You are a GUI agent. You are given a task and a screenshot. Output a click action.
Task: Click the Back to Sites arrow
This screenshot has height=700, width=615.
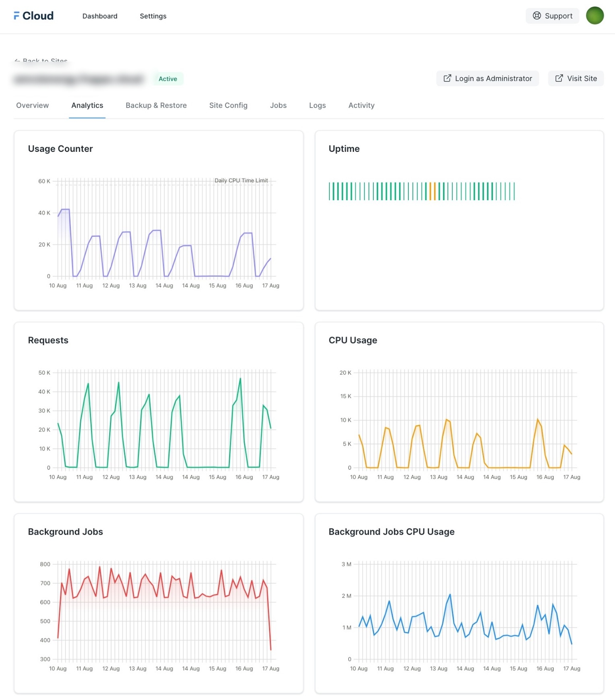click(x=17, y=61)
